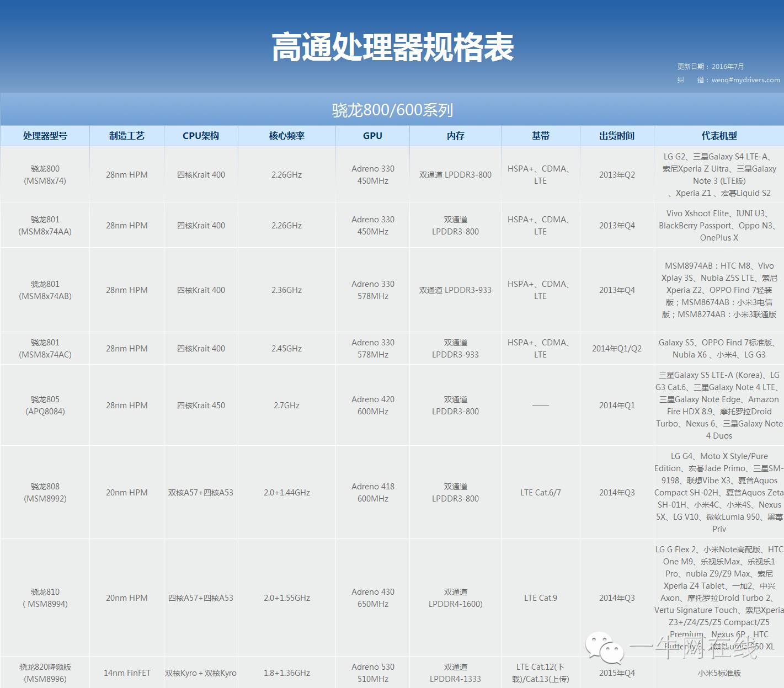Viewport: 784px width, 688px height.
Task: Click the 代表机型 column header
Action: (719, 136)
